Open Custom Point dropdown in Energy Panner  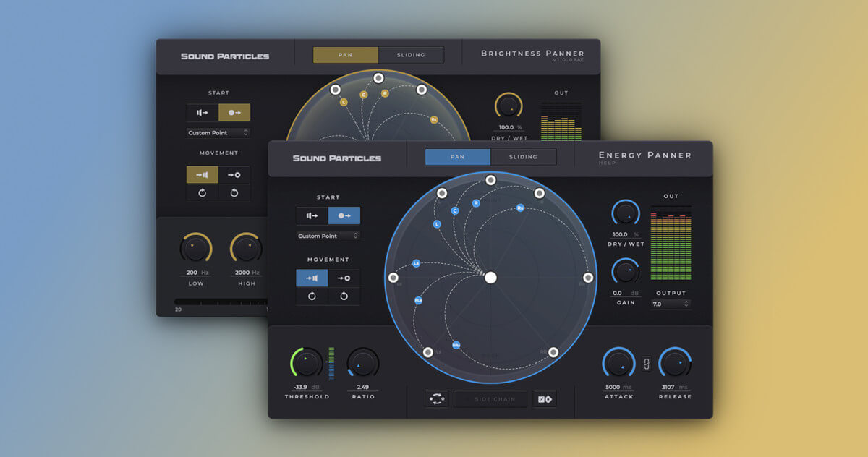point(328,236)
